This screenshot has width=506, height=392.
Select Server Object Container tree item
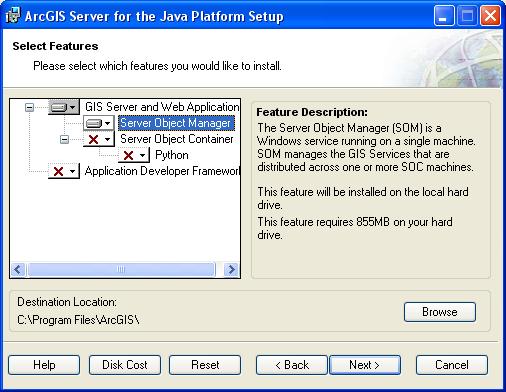177,139
